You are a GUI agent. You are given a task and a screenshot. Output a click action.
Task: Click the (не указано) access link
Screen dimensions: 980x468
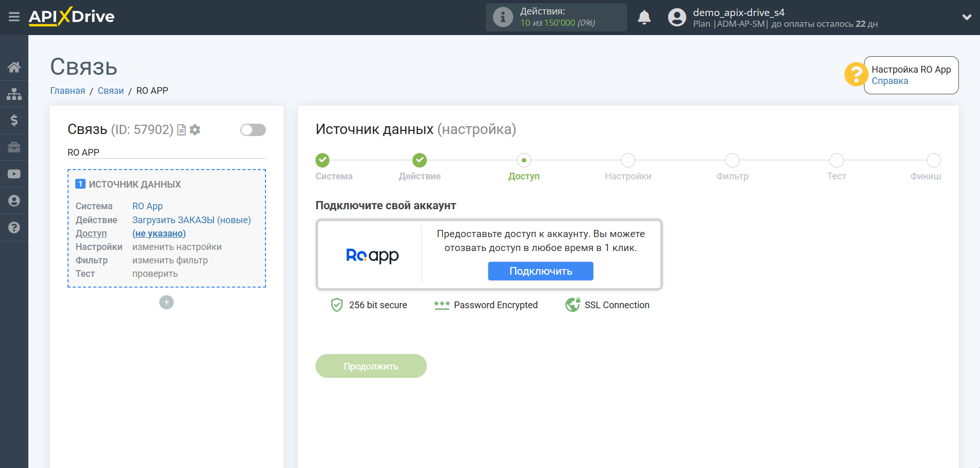[x=159, y=233]
